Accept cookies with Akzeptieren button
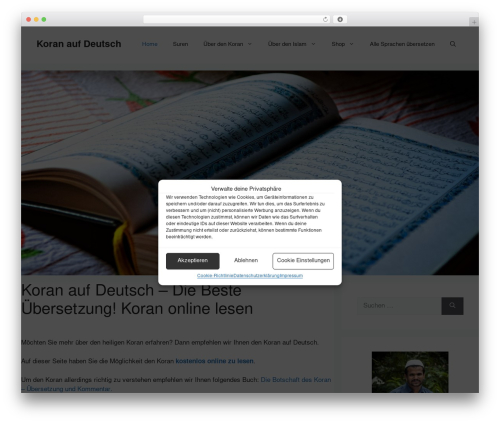 coord(193,261)
